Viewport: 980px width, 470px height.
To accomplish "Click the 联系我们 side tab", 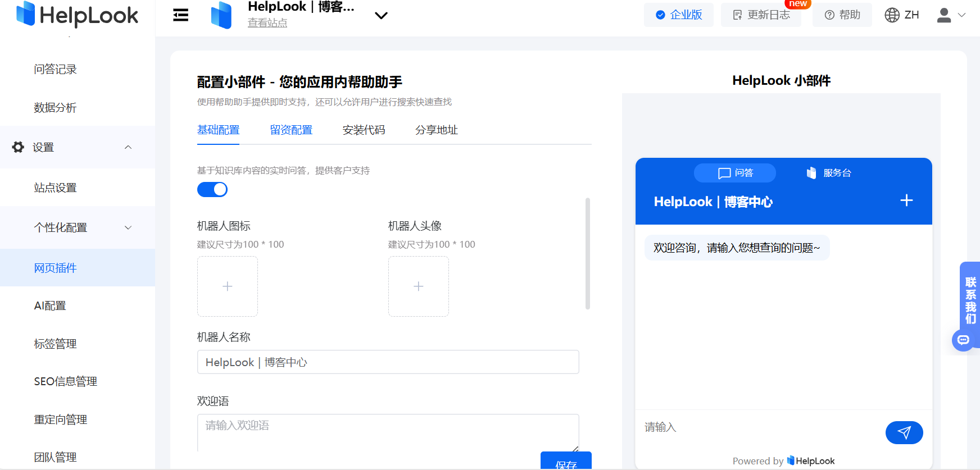I will click(970, 300).
